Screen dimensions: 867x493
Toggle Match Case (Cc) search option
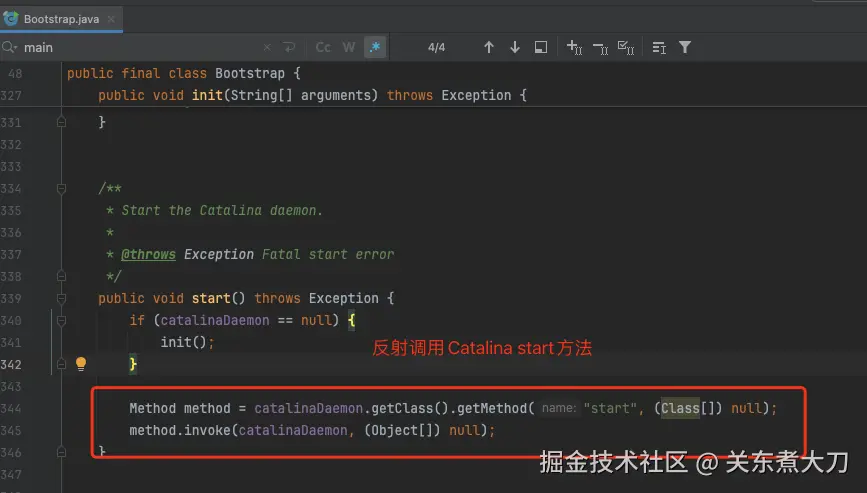pos(323,48)
